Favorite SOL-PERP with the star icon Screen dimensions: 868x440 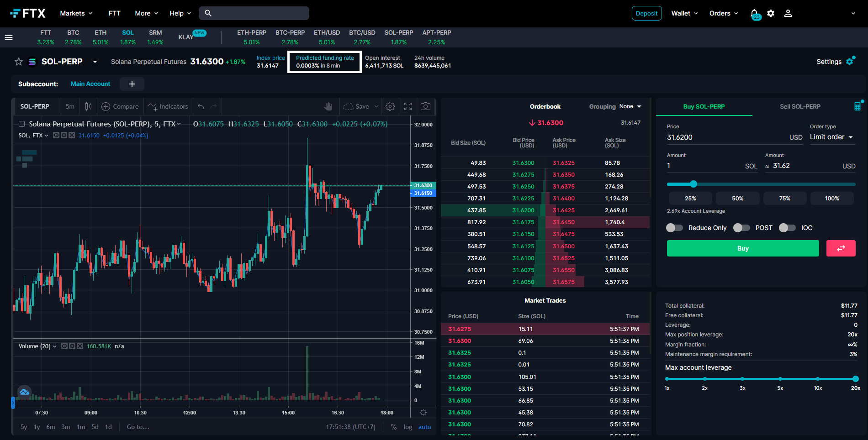(19, 62)
